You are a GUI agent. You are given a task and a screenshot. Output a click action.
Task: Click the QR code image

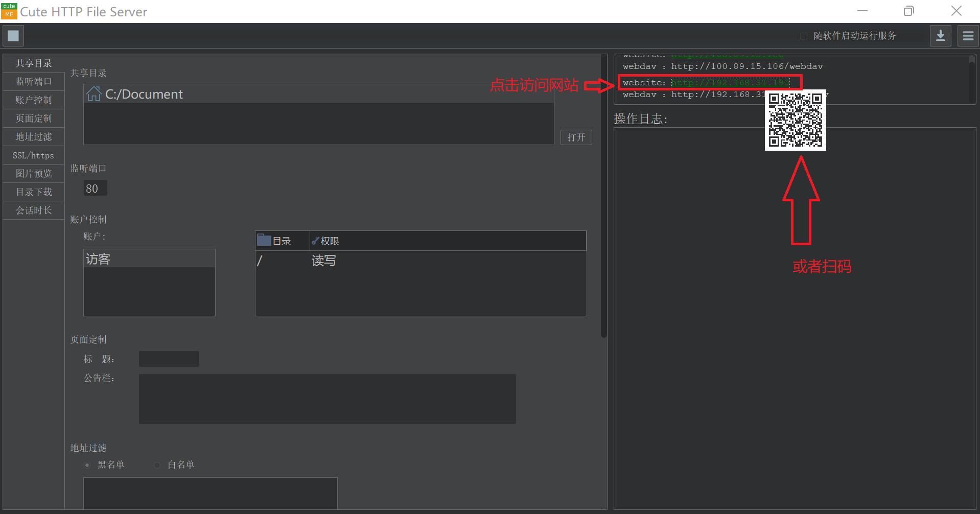pos(795,121)
